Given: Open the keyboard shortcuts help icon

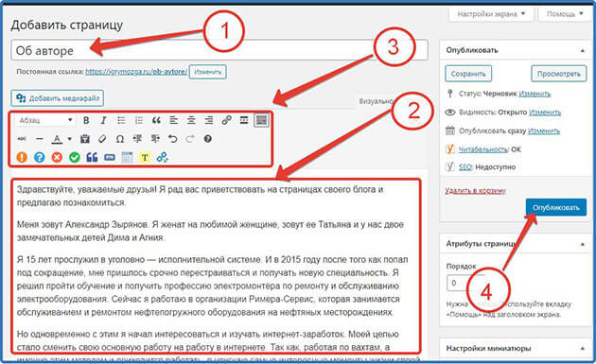Looking at the screenshot, I should (207, 139).
